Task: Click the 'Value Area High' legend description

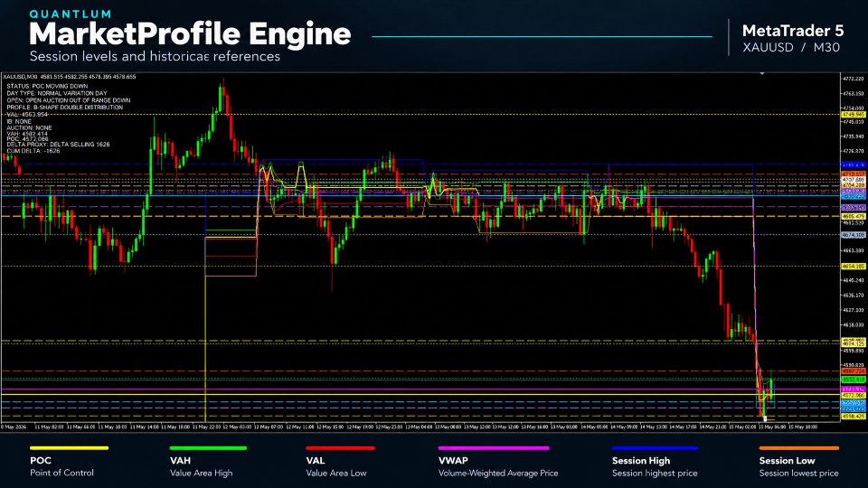Action: pos(201,473)
